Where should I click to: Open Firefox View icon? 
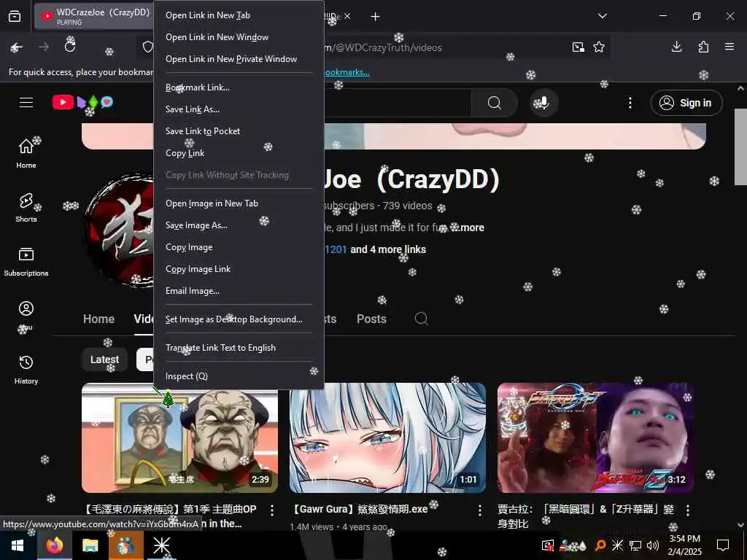coord(15,17)
